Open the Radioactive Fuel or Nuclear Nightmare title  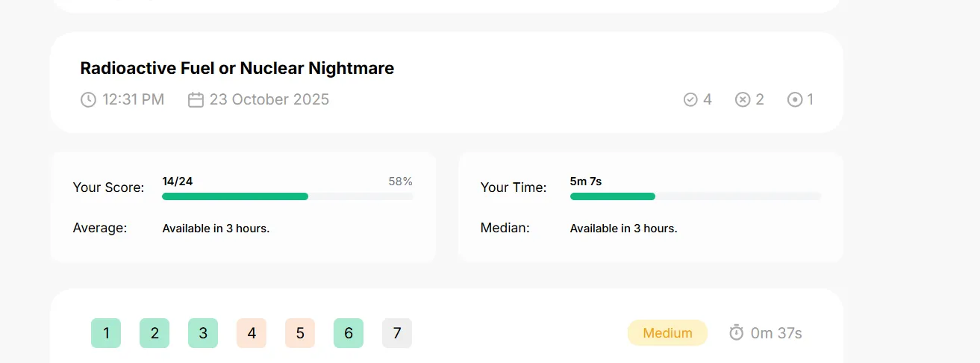click(237, 68)
